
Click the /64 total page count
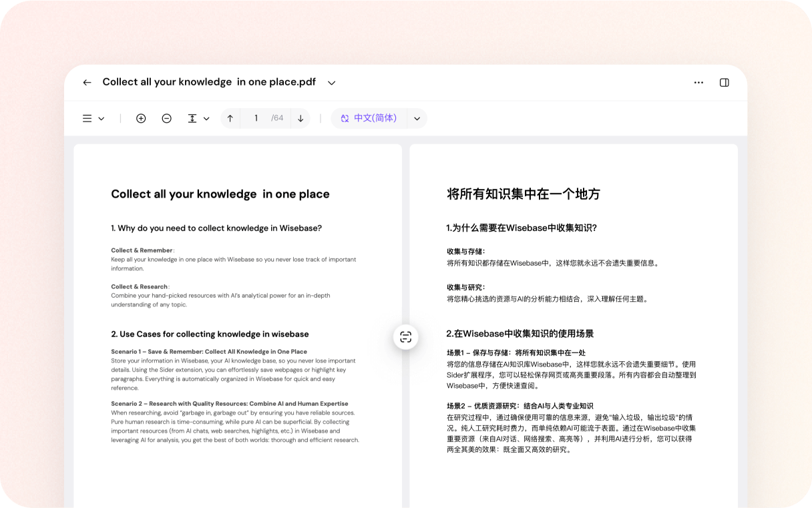pyautogui.click(x=277, y=118)
